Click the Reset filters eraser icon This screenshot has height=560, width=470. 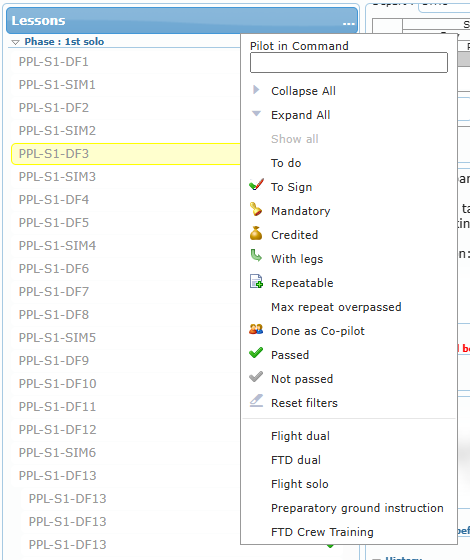click(256, 401)
